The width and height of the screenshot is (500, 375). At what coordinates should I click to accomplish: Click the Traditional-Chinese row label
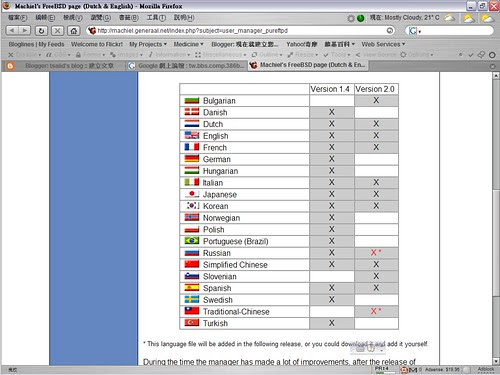pos(236,312)
